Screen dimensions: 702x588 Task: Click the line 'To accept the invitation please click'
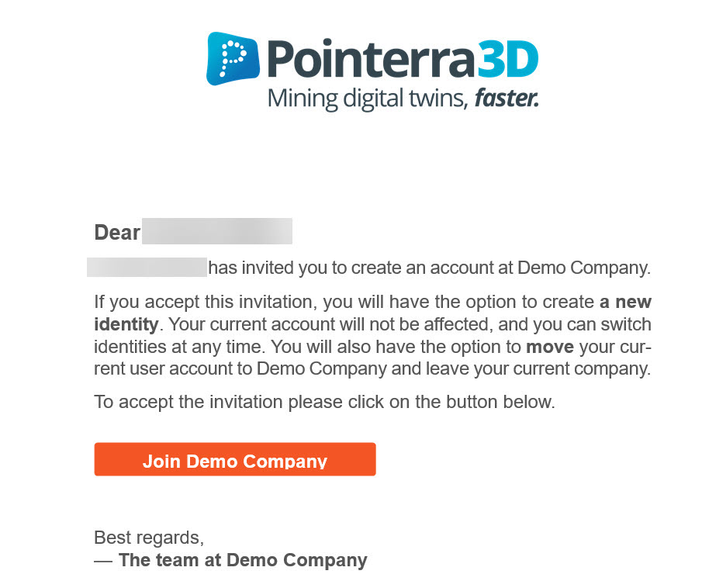(324, 402)
